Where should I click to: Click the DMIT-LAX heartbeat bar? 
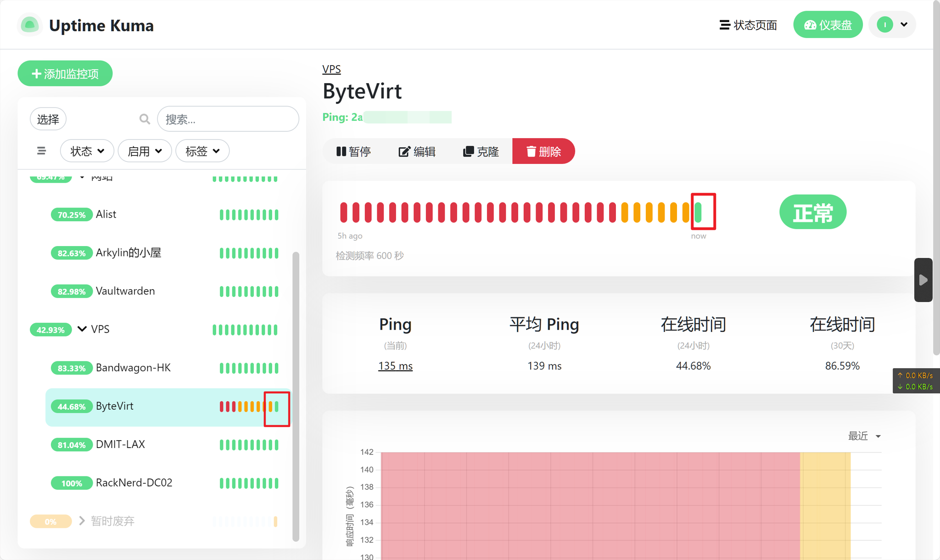tap(249, 445)
